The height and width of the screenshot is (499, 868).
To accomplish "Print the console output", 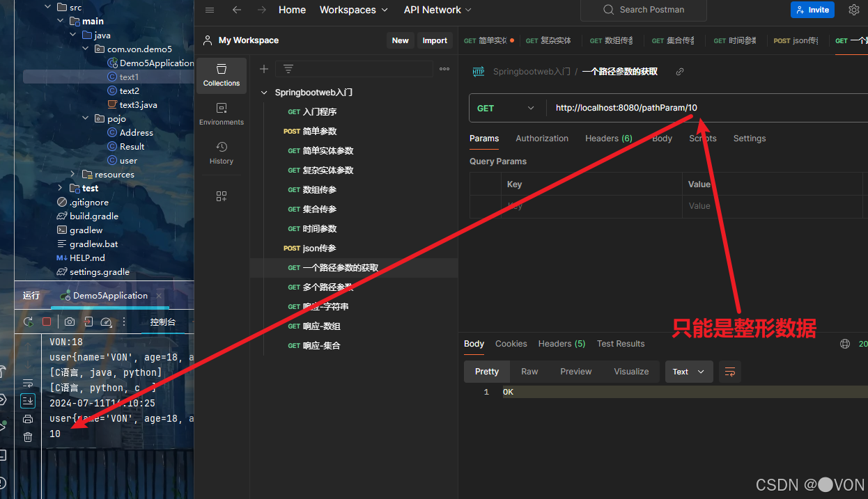I will click(x=28, y=419).
